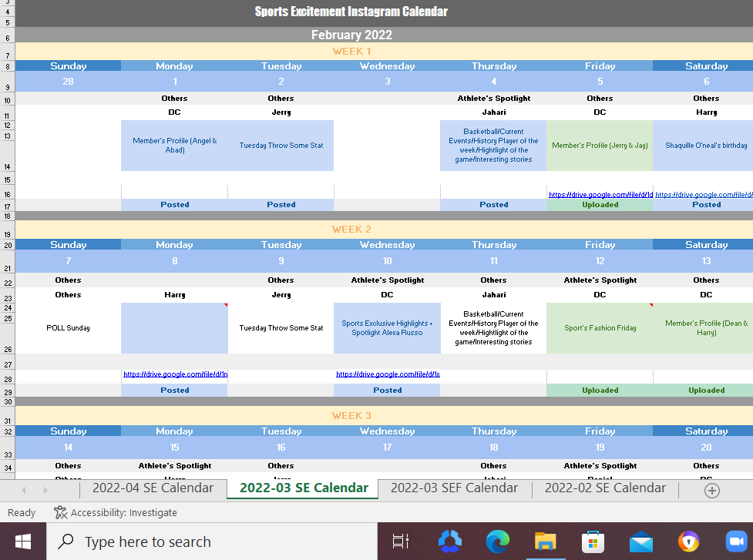Image resolution: width=753 pixels, height=560 pixels.
Task: Open Monday 8 Google Drive link
Action: (x=175, y=374)
